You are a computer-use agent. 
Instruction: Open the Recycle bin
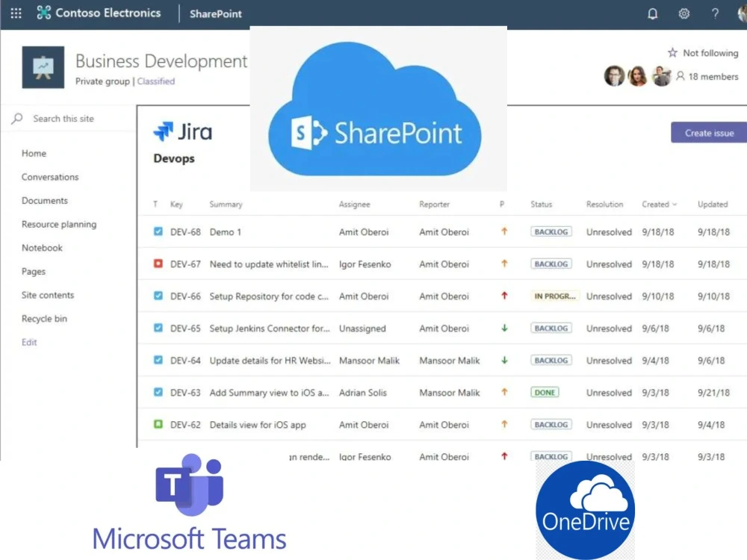[44, 319]
